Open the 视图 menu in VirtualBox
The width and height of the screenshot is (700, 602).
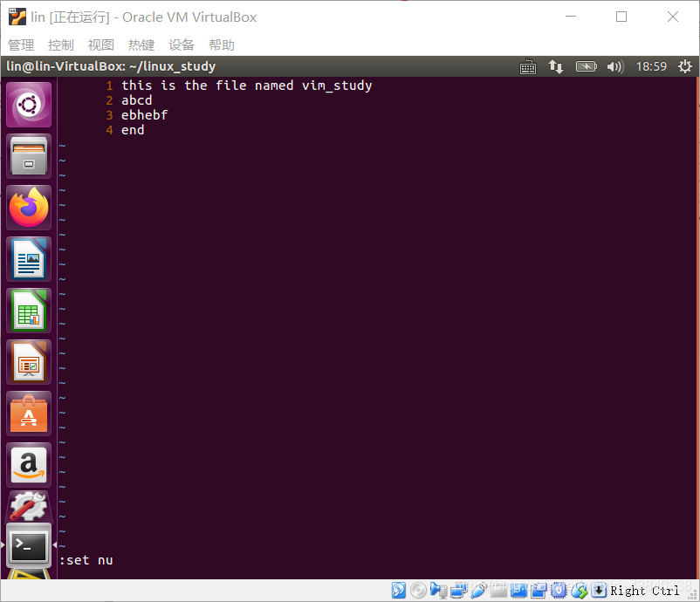[100, 44]
